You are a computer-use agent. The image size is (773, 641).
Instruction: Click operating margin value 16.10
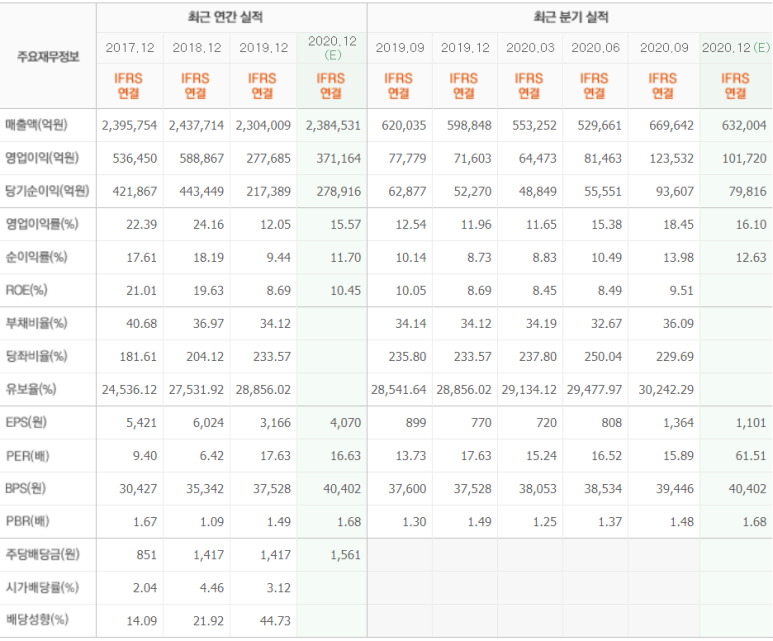click(751, 225)
